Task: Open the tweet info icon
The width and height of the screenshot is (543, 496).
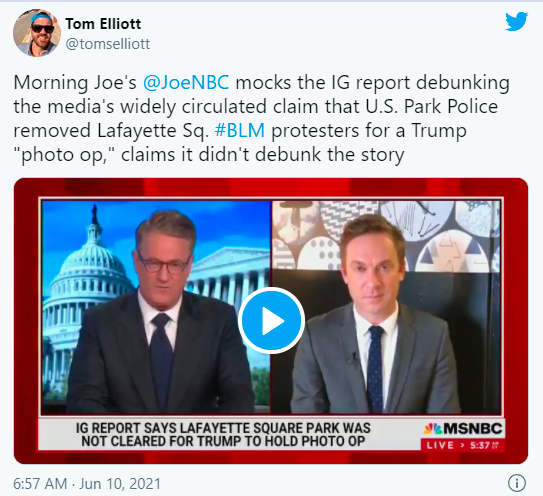Action: pos(517,483)
